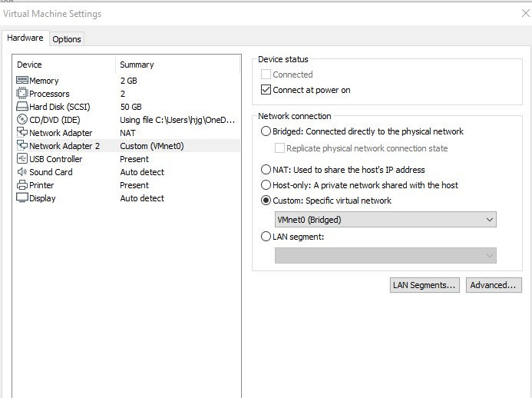The height and width of the screenshot is (398, 532).
Task: Select the NAT radio button
Action: (266, 170)
